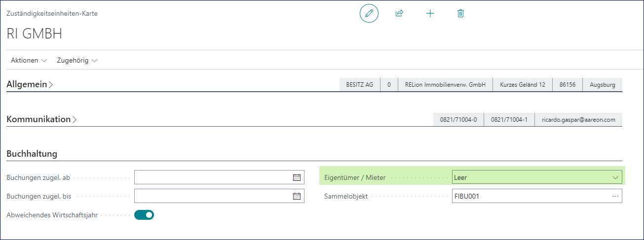Click the plus icon to create new
This screenshot has width=644, height=240.
(x=430, y=13)
